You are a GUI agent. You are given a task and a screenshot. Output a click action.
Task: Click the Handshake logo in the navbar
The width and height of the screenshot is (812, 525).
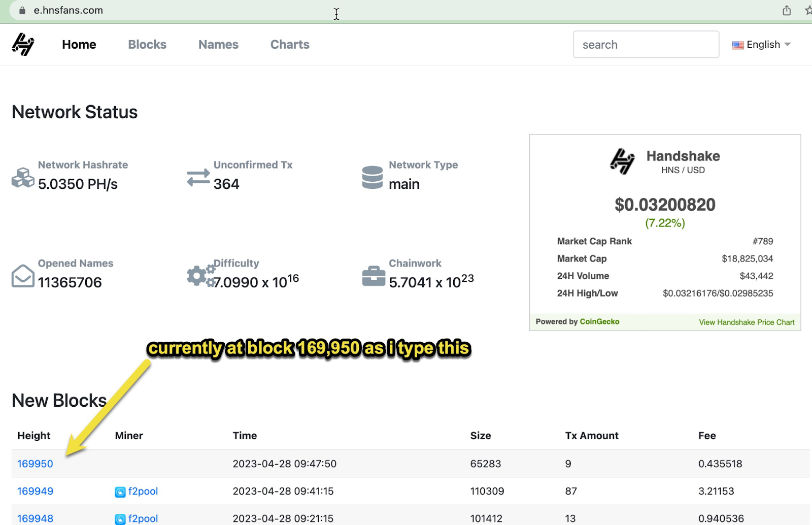point(23,44)
